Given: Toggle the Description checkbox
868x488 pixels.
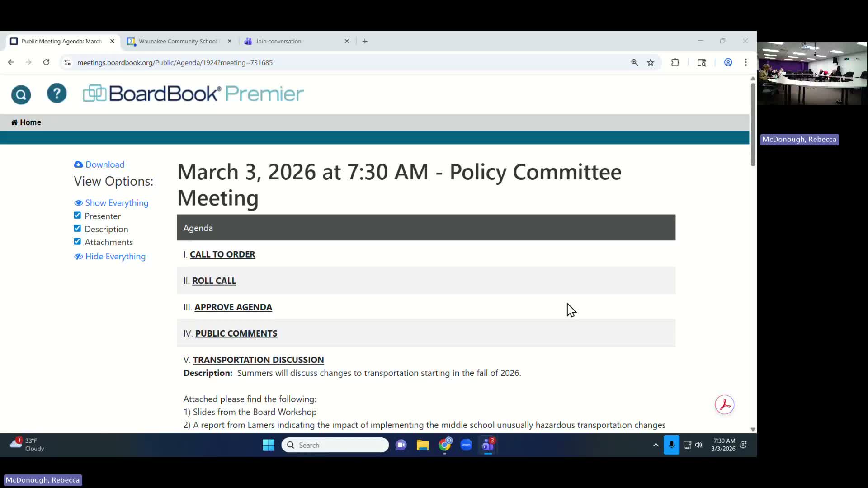Looking at the screenshot, I should [x=77, y=229].
